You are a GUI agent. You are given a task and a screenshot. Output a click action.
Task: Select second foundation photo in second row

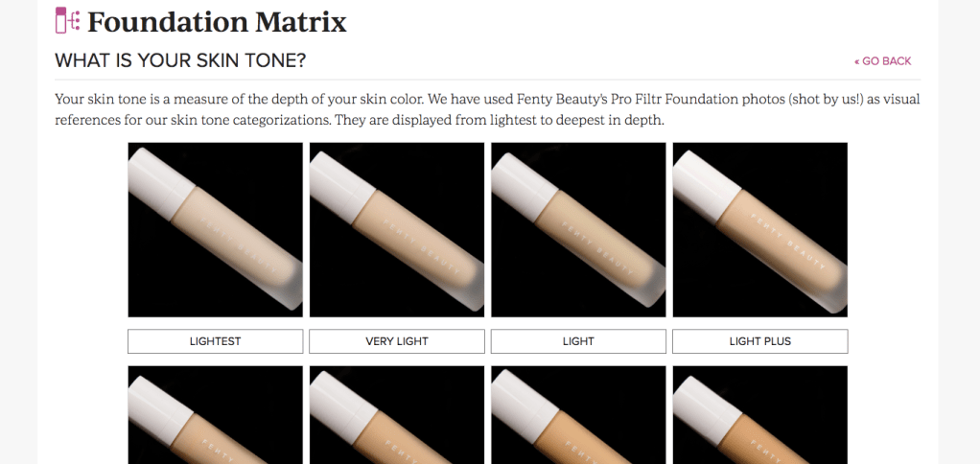click(x=397, y=415)
